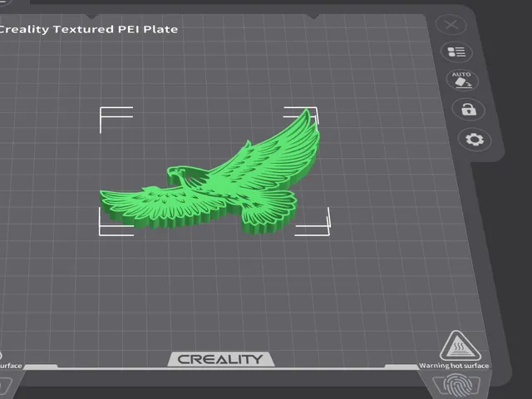Click the Creality Textured PEI Plate label
This screenshot has width=532, height=399.
(87, 29)
